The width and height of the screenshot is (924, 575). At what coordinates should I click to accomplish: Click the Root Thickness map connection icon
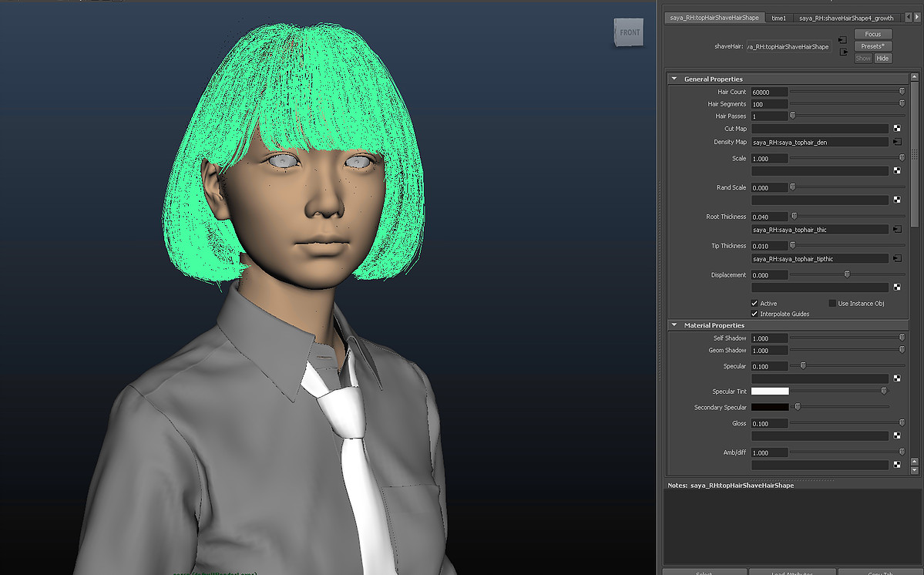click(x=897, y=229)
